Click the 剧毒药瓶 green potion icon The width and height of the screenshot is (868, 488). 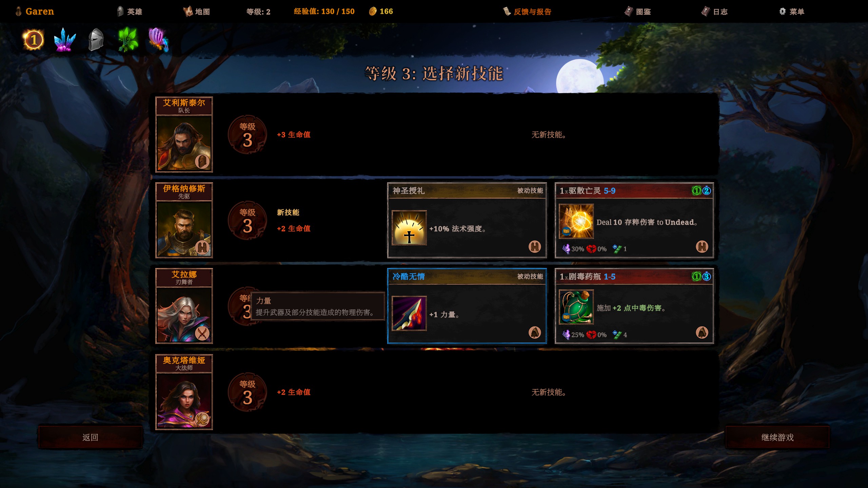(x=576, y=307)
